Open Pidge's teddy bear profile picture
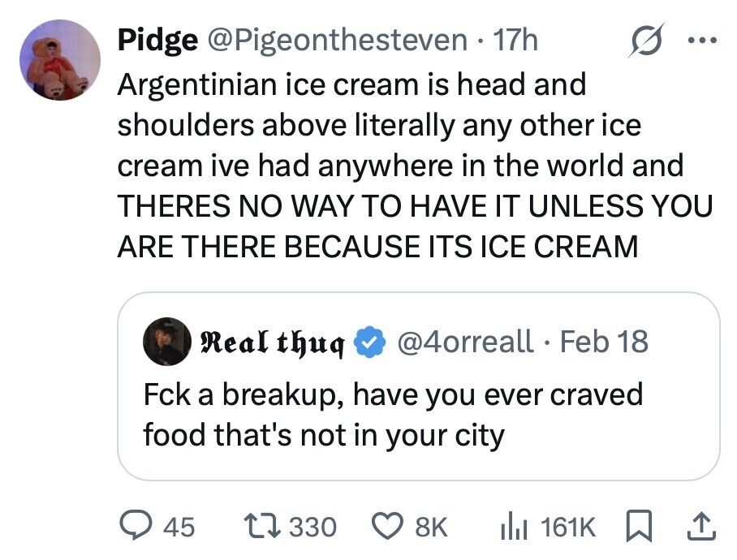 (60, 60)
